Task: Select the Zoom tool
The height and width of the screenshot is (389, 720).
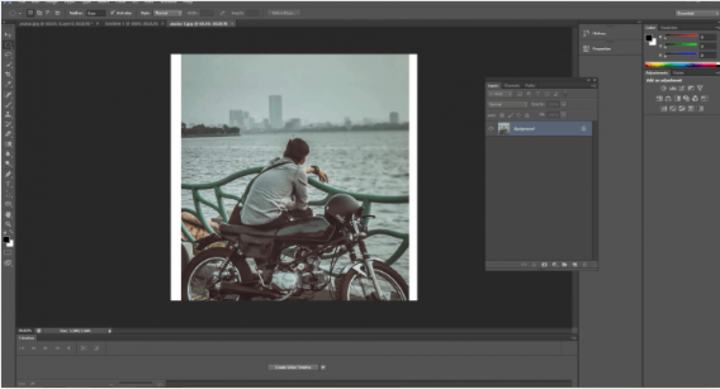Action: [8, 224]
